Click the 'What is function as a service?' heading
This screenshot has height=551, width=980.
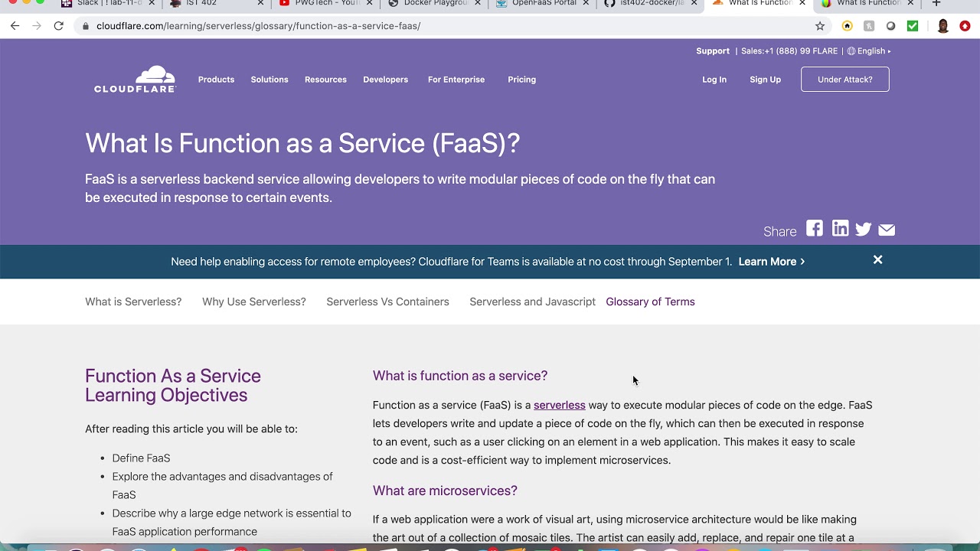tap(460, 376)
